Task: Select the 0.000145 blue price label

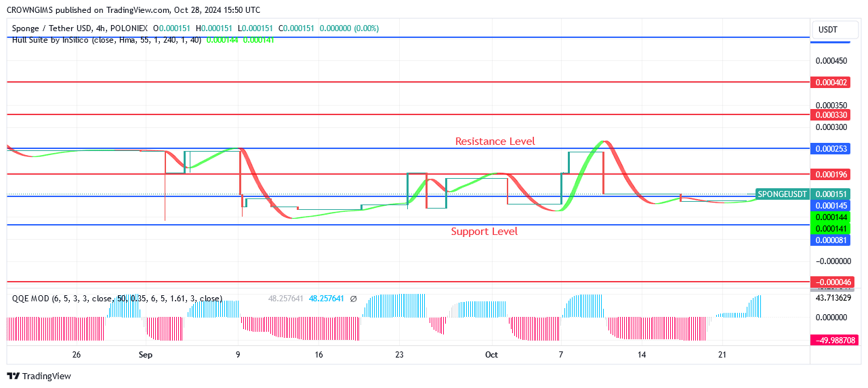Action: coord(831,206)
